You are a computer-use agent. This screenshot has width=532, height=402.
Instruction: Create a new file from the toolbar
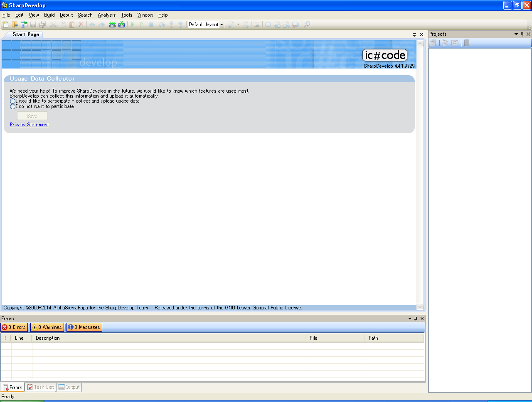tap(5, 25)
